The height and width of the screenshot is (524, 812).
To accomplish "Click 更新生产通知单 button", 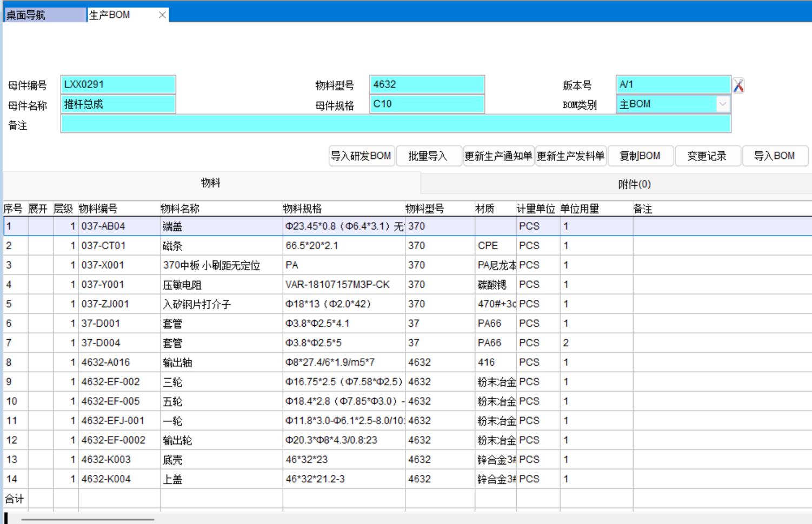I will (498, 156).
